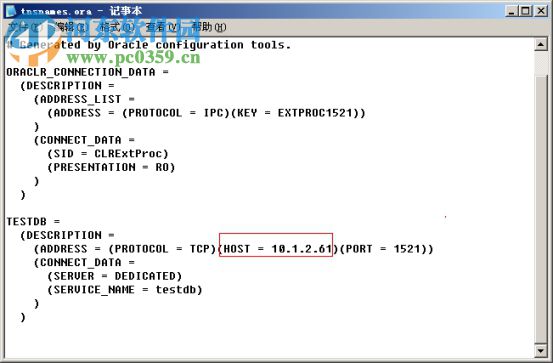Click the text 'EXTPROC1521'
The image size is (554, 363).
(316, 113)
